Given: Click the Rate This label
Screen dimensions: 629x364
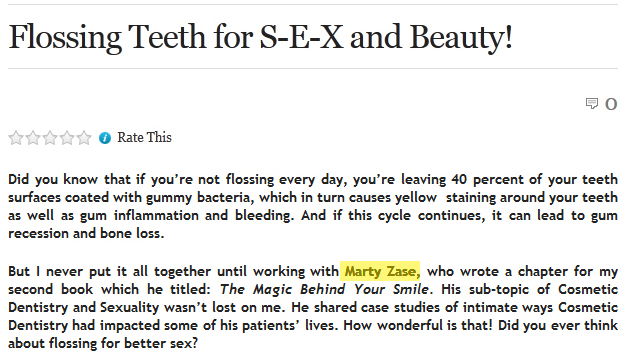Looking at the screenshot, I should (144, 137).
